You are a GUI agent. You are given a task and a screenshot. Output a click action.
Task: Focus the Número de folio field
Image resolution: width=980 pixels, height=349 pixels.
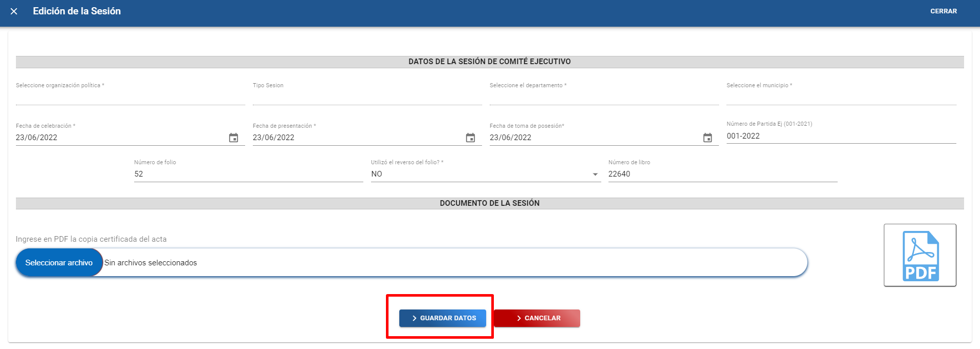click(248, 174)
